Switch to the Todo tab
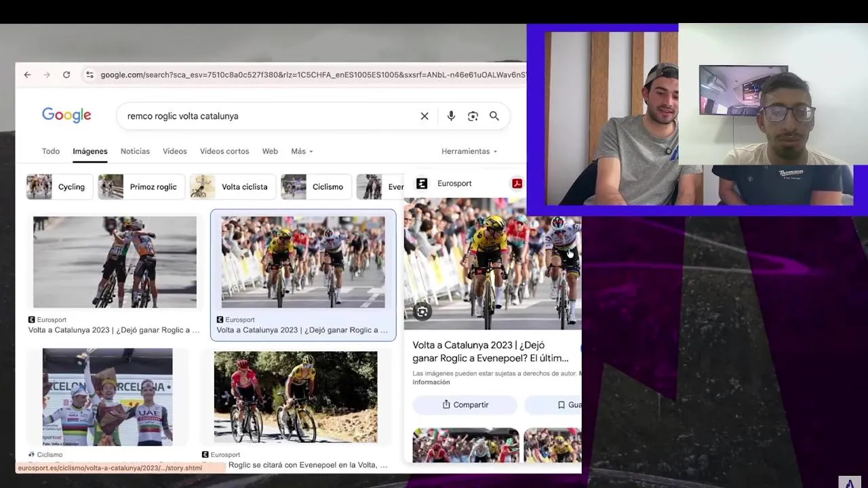Screen dimensions: 868x488 [51, 151]
